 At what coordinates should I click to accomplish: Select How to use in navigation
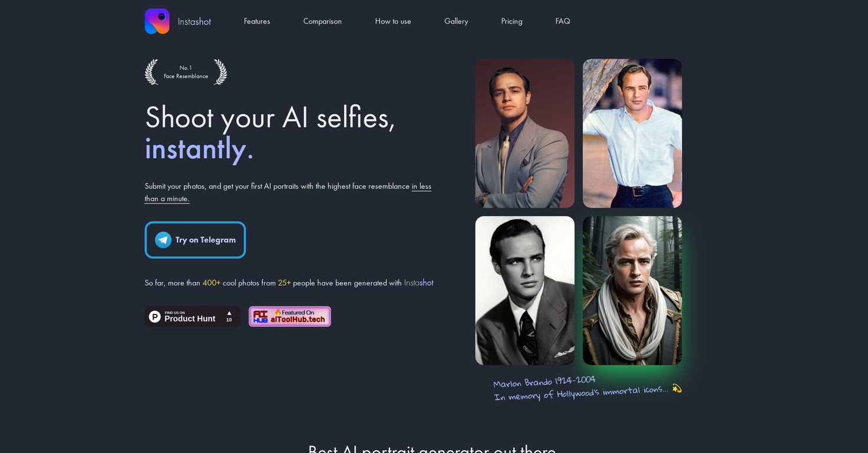tap(393, 21)
